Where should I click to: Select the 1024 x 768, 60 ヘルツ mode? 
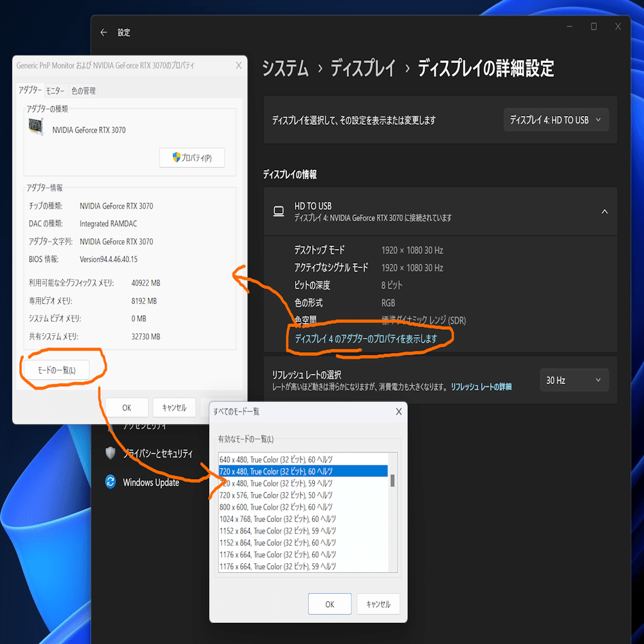(303, 518)
